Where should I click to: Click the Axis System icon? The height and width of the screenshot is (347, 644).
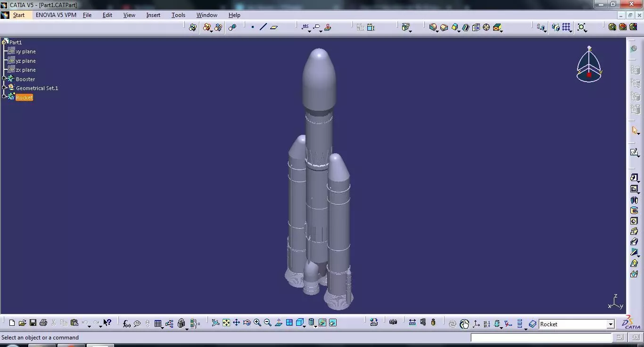[476, 324]
